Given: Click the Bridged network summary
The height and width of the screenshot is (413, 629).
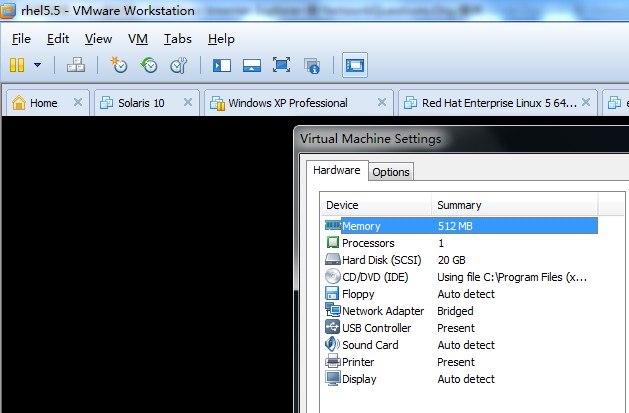Looking at the screenshot, I should (x=455, y=311).
